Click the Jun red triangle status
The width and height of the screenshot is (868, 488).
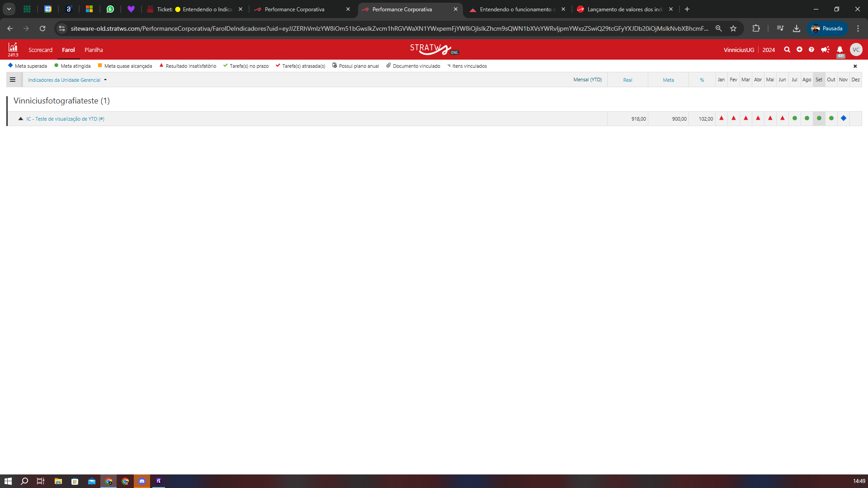[783, 118]
